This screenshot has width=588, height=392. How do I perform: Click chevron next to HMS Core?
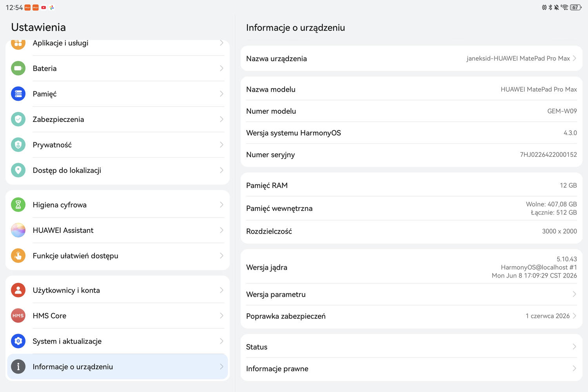click(x=221, y=316)
